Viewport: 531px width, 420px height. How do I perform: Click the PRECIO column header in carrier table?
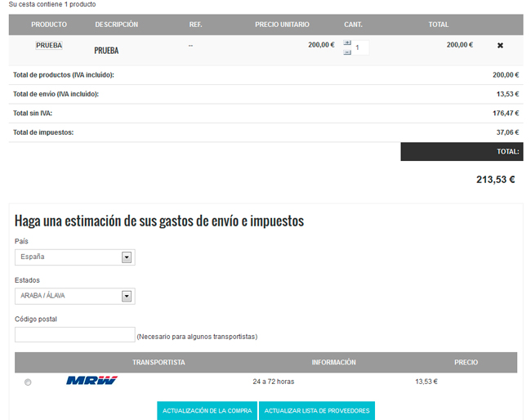pyautogui.click(x=466, y=362)
